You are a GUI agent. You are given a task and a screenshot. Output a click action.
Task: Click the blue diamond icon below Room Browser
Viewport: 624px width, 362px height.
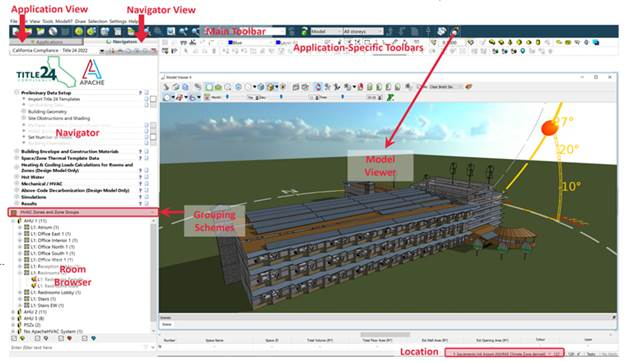(94, 339)
